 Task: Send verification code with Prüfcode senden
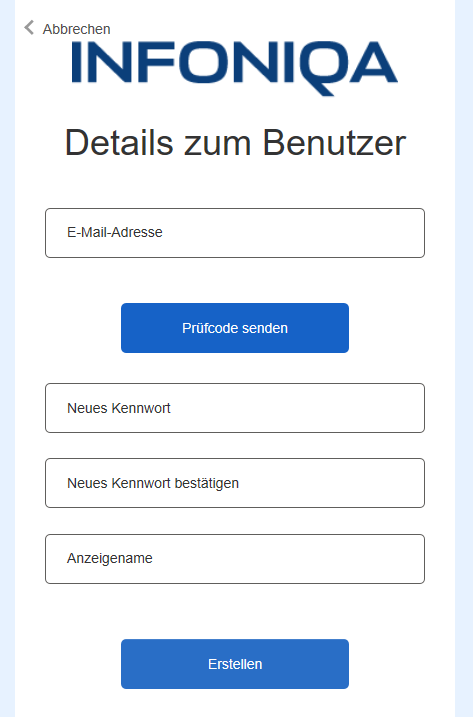(x=235, y=328)
